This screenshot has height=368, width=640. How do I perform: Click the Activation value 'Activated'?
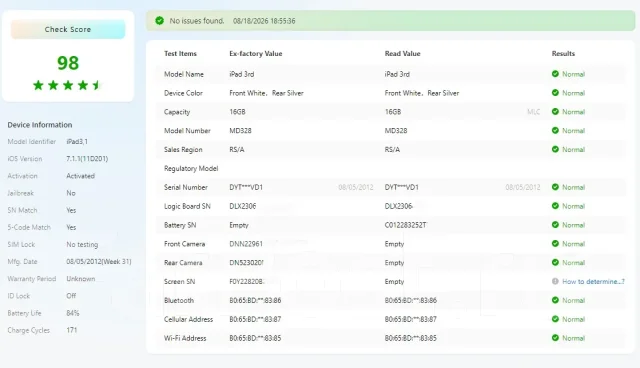click(x=80, y=176)
